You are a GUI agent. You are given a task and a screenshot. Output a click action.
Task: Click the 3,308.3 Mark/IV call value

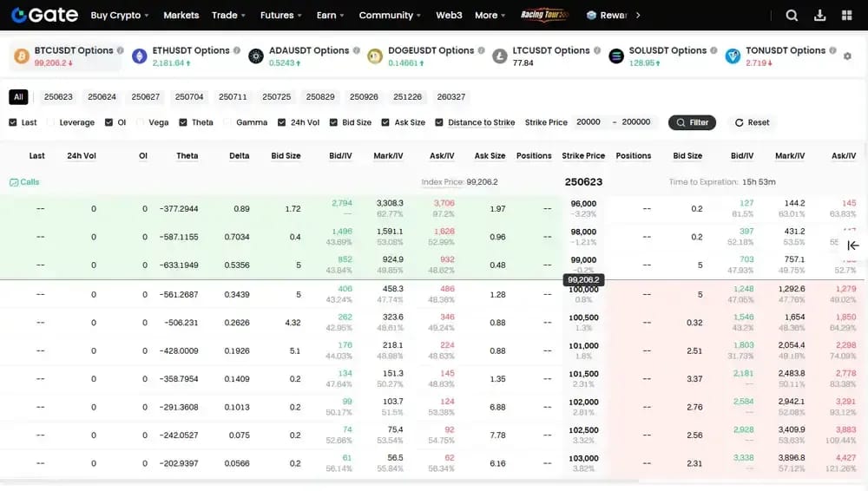pos(390,203)
